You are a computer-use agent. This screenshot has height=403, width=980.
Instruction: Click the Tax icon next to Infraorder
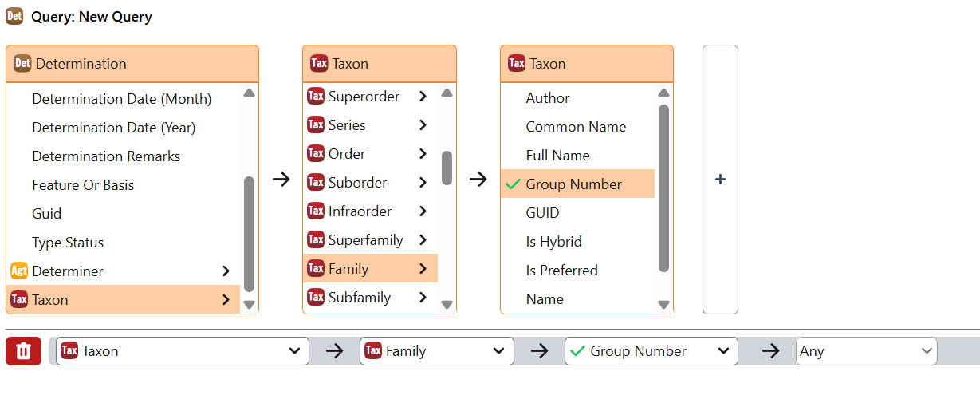(316, 211)
